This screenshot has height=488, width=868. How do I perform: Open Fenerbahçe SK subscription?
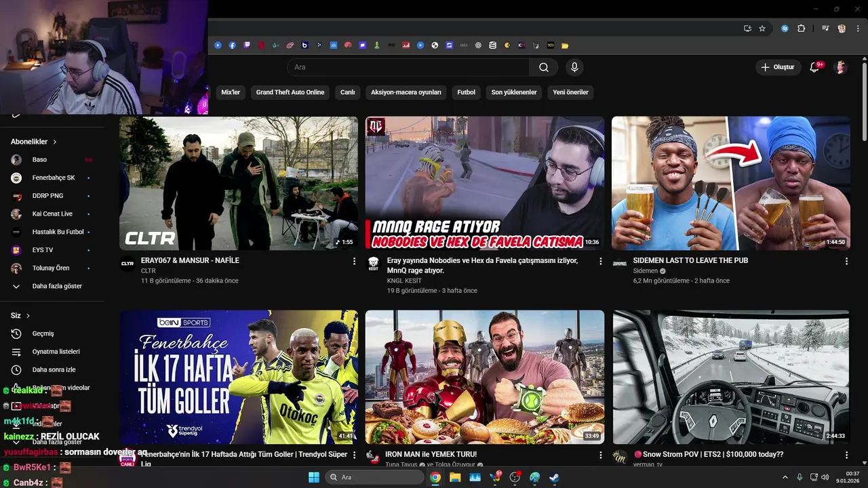coord(52,178)
